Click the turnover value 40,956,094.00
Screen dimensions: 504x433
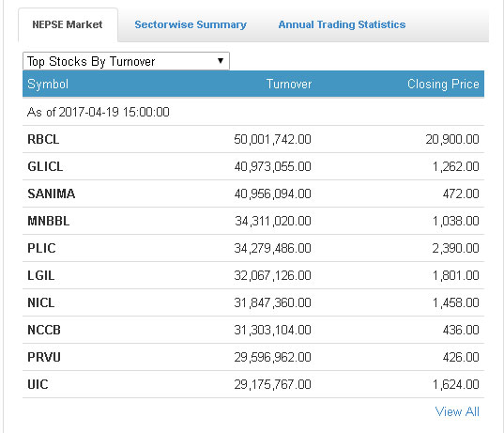tap(272, 193)
